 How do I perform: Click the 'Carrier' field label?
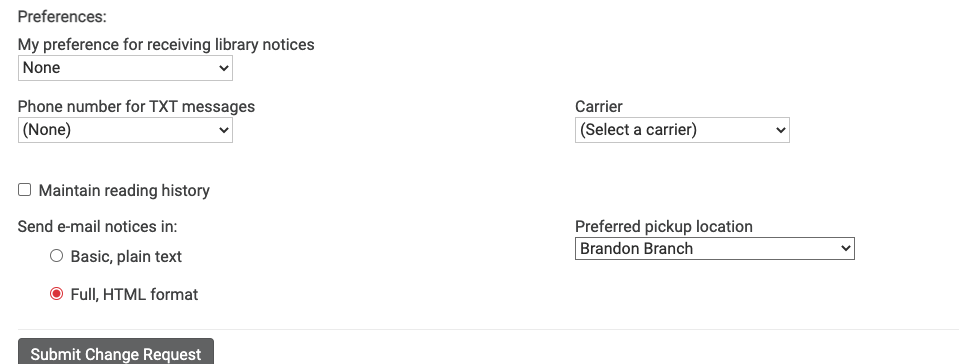point(599,106)
